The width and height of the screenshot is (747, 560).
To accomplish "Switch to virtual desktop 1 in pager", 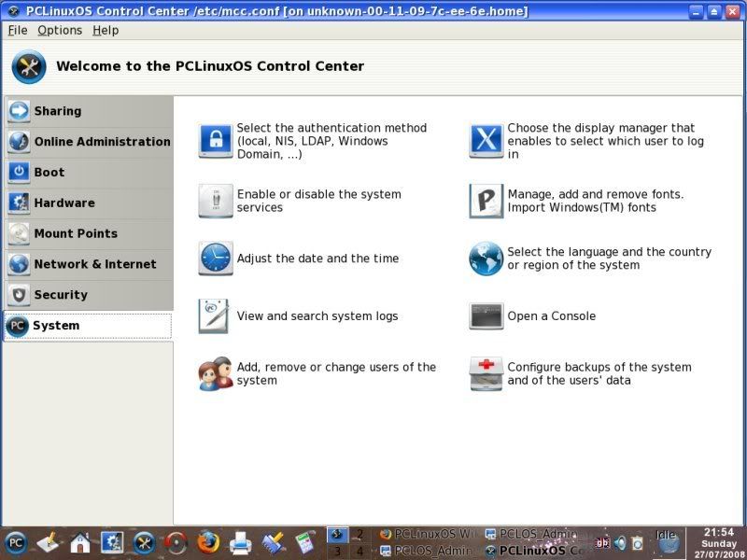I will click(x=337, y=534).
